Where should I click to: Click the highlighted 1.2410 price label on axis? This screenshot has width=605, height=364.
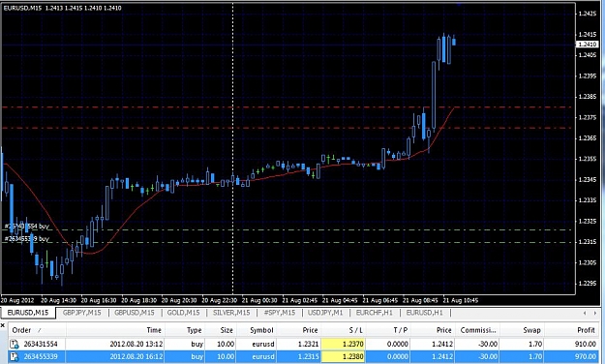(x=588, y=45)
